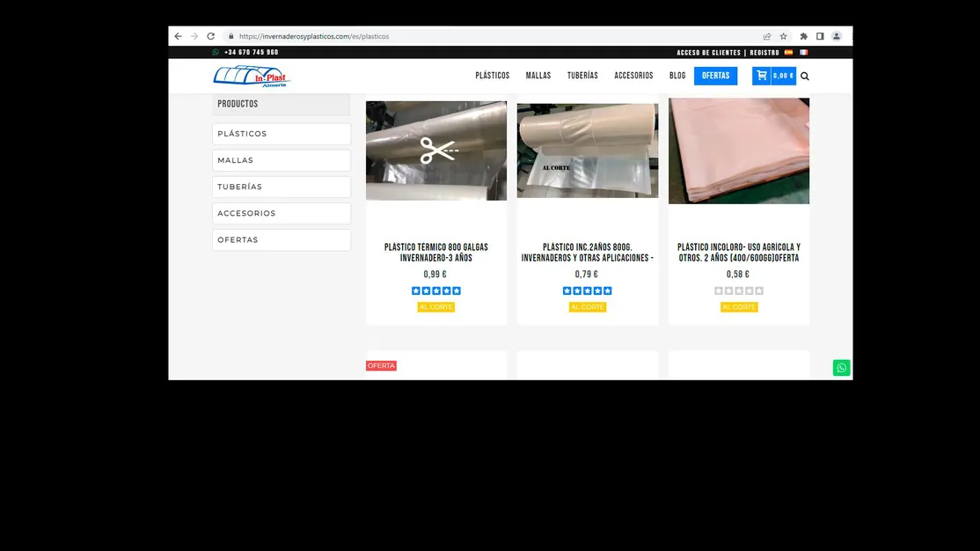Click the 0,99 € price
This screenshot has width=980, height=551.
point(435,275)
